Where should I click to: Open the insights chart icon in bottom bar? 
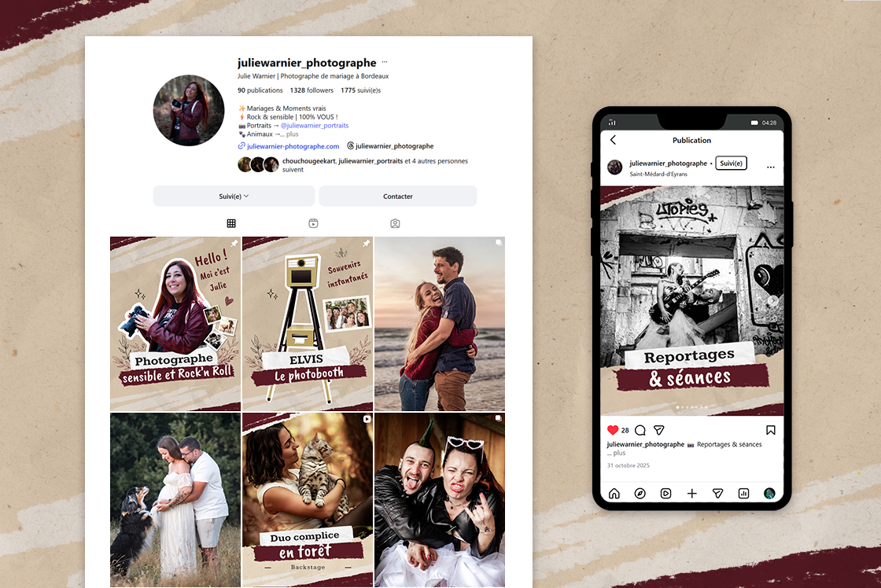[743, 494]
